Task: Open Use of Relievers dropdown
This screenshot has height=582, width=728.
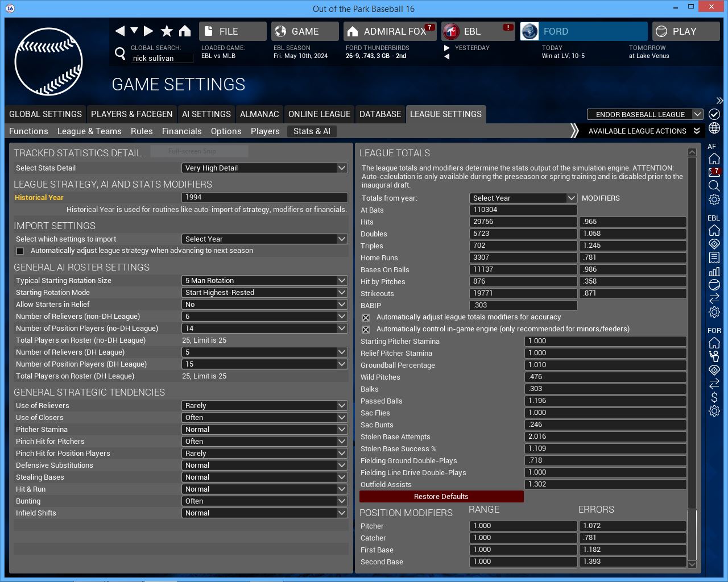Action: 264,406
